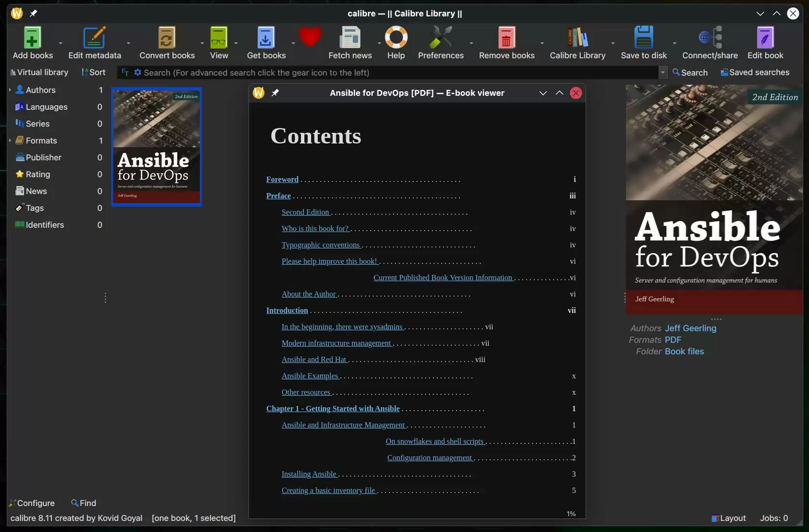
Task: Click the Save to disk icon
Action: pyautogui.click(x=643, y=39)
